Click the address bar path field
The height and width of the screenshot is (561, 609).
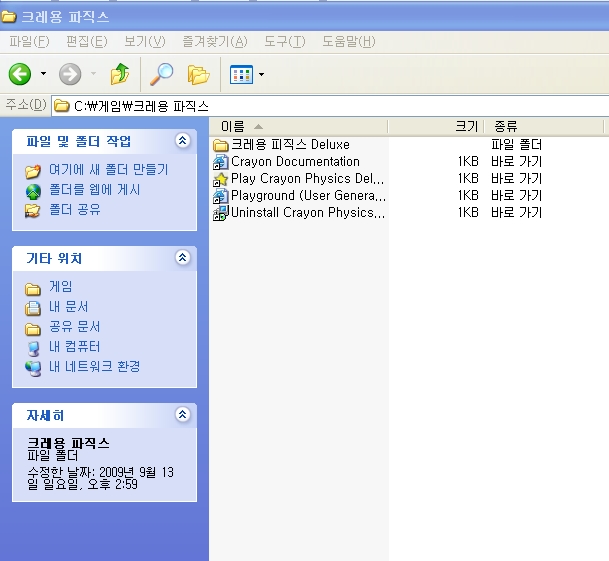point(330,105)
